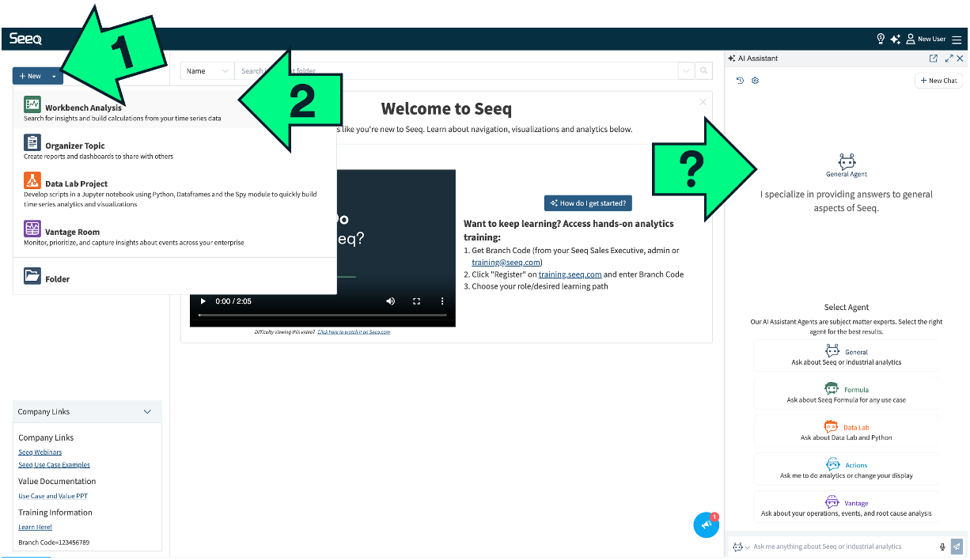Select Workbench Analysis from New menu
970x560 pixels.
coord(83,108)
